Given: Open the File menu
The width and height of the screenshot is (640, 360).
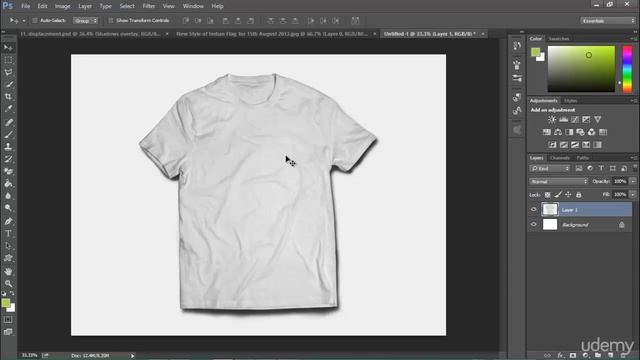Looking at the screenshot, I should [x=25, y=6].
